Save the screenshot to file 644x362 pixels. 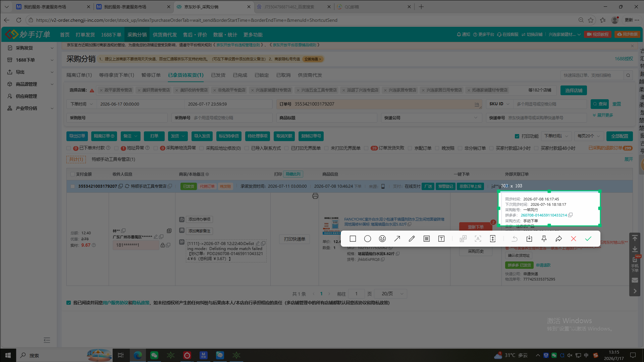529,239
